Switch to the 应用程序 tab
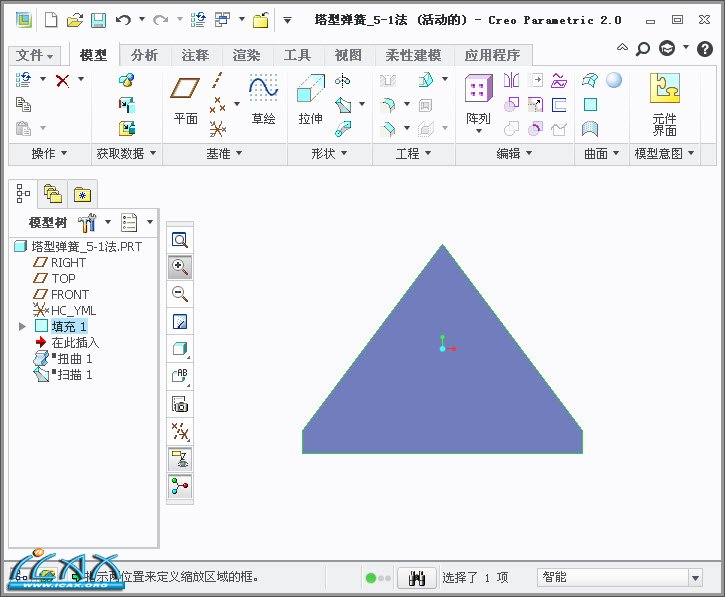Viewport: 725px width, 597px height. click(x=492, y=55)
